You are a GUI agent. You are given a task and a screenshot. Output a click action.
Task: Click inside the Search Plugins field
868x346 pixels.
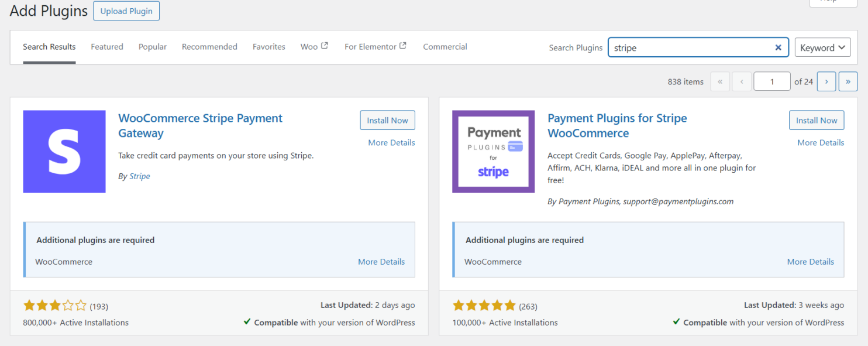[x=690, y=48]
